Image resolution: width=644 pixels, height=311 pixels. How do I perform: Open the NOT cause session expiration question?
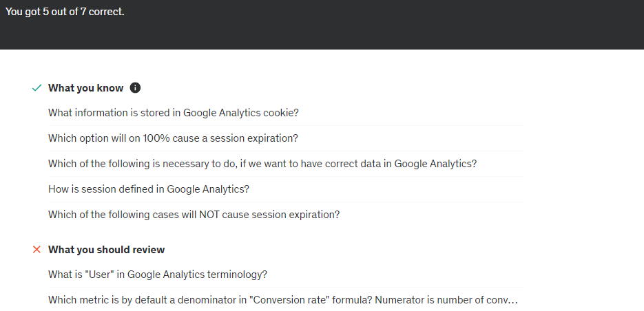[x=194, y=214]
